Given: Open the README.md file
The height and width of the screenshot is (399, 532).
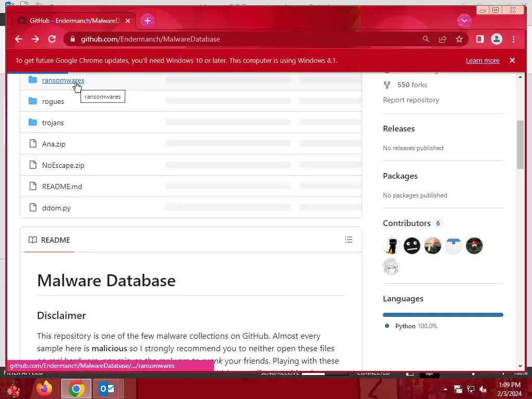Looking at the screenshot, I should (x=62, y=187).
